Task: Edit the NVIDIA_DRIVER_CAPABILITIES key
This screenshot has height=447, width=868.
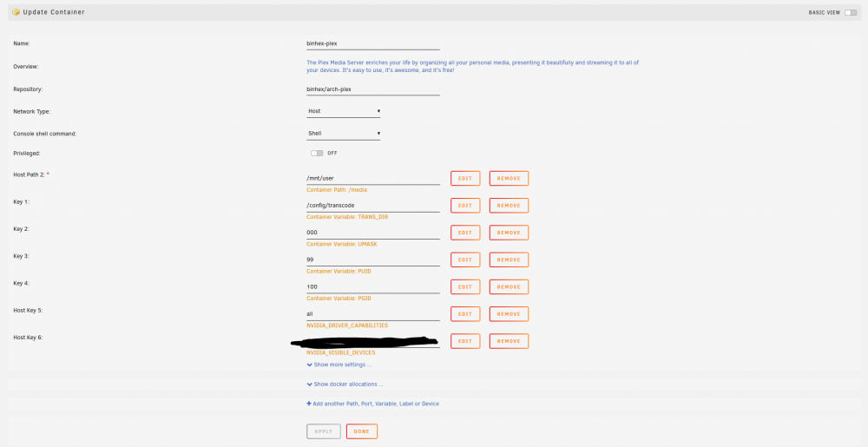Action: [x=465, y=313]
